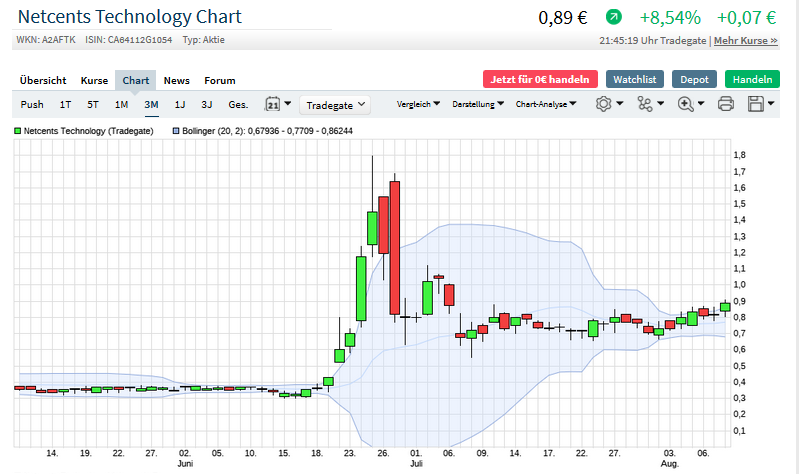Image resolution: width=799 pixels, height=474 pixels.
Task: Click the 21:45:19 Uhr Tradegate timestamp
Action: click(653, 41)
